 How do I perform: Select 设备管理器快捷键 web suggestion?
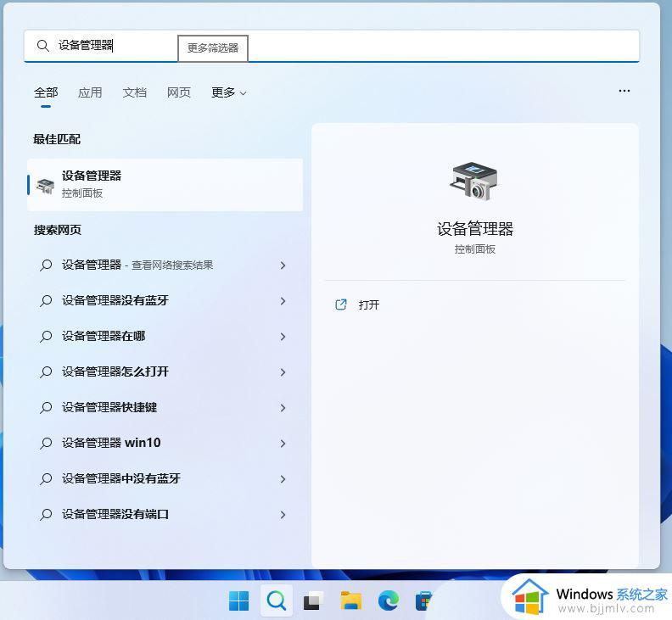point(165,407)
